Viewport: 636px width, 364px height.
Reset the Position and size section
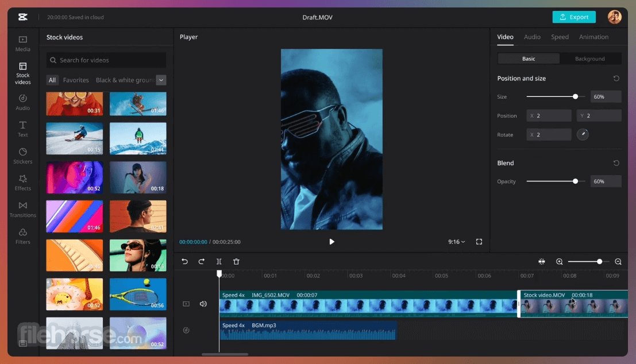616,79
